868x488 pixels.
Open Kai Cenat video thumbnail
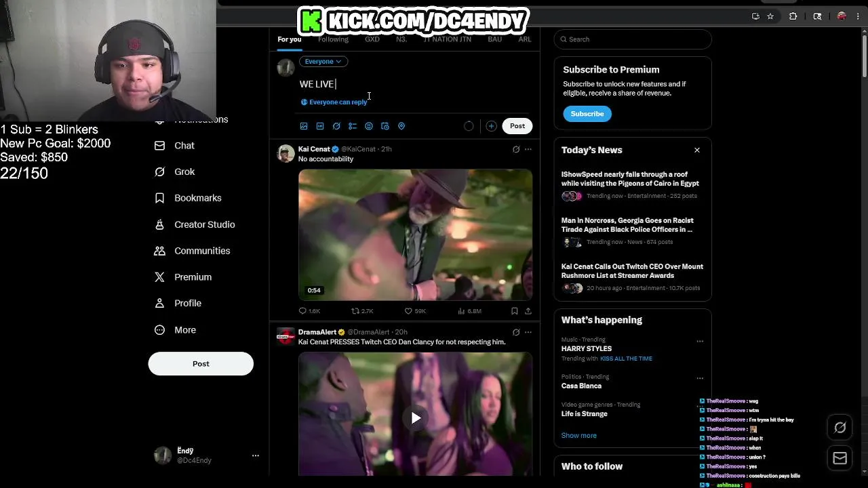point(416,235)
